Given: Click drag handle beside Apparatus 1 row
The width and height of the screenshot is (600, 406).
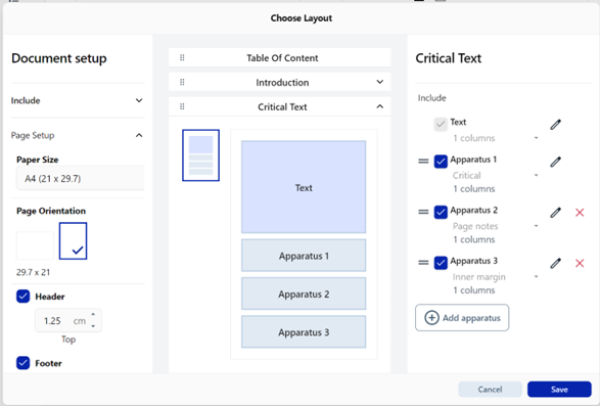Looking at the screenshot, I should 423,161.
